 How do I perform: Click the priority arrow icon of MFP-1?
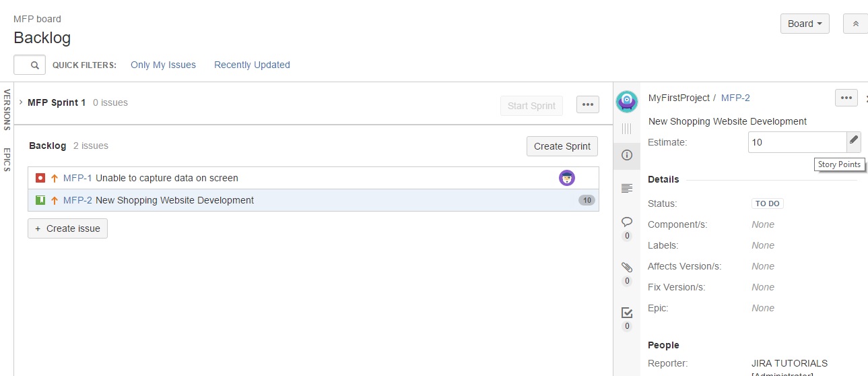[55, 178]
